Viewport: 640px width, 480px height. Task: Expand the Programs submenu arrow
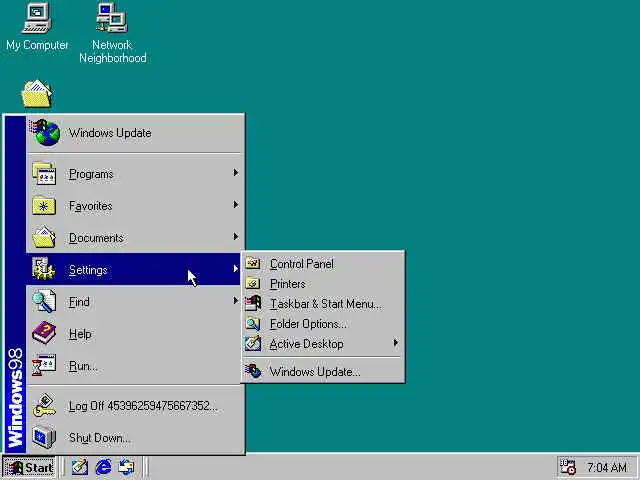[x=236, y=173]
